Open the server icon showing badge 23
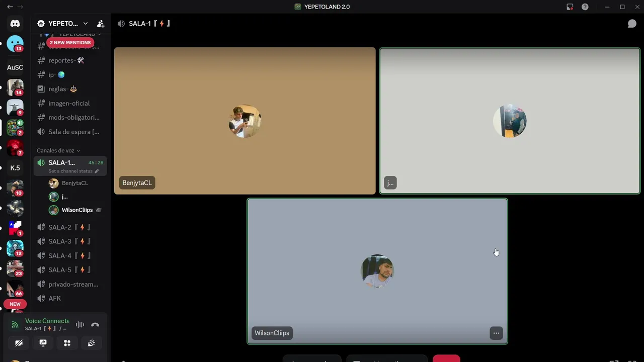Screen dimensions: 644x362 pos(15,268)
